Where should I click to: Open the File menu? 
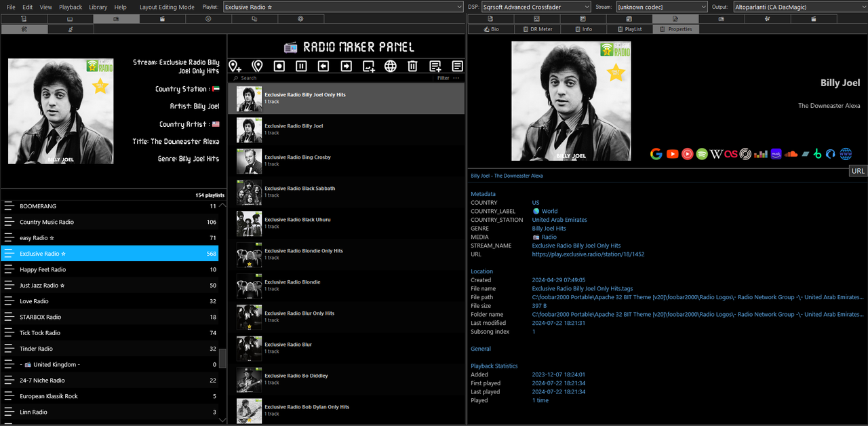coord(11,7)
